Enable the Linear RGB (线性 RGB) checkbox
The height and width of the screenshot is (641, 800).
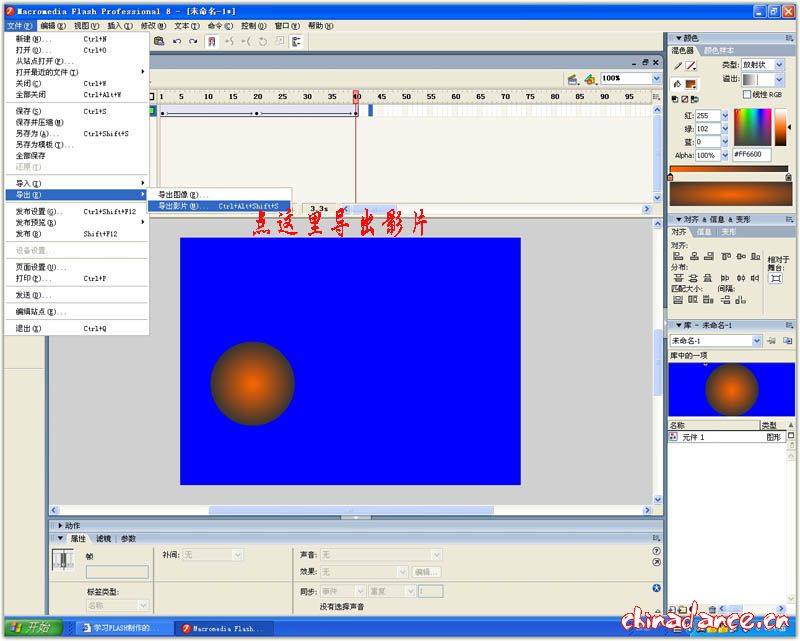[747, 94]
